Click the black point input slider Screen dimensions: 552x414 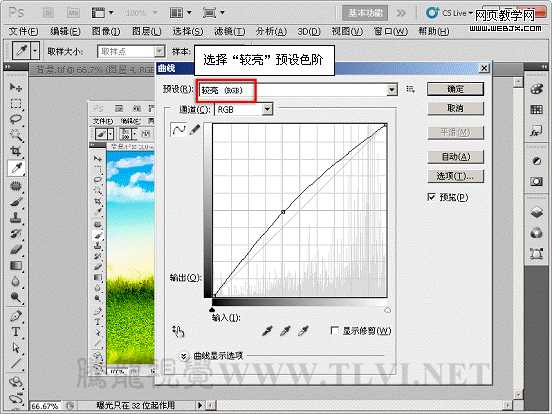(x=212, y=310)
